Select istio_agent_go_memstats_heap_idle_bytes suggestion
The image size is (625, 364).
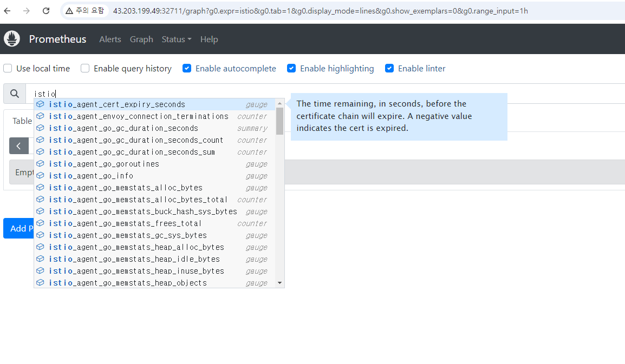click(155, 259)
